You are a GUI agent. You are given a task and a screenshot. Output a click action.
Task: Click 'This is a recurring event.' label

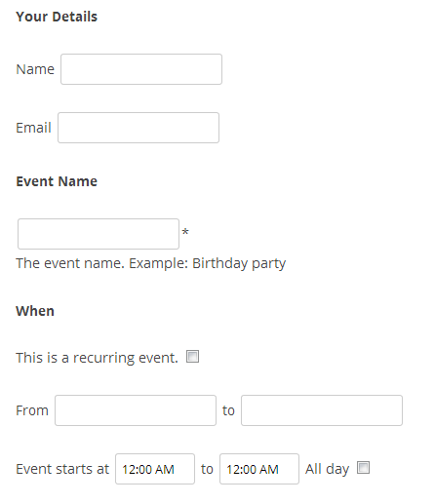97,358
